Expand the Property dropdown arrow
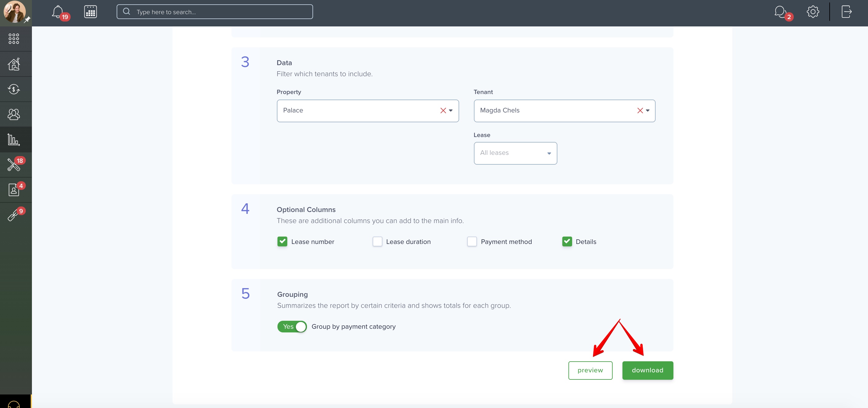This screenshot has width=868, height=408. 451,111
